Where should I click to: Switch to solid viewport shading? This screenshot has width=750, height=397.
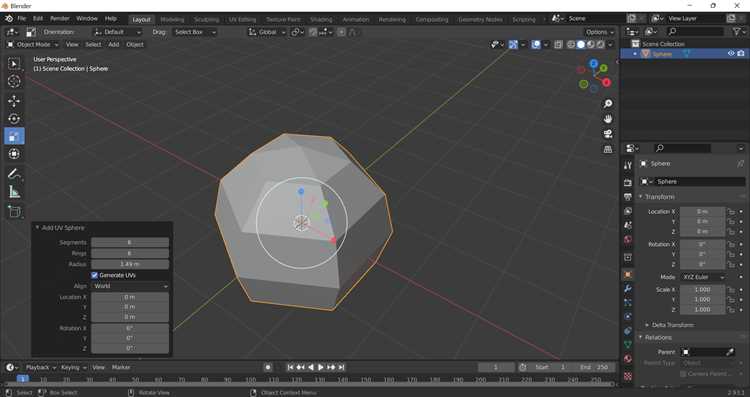(x=581, y=44)
